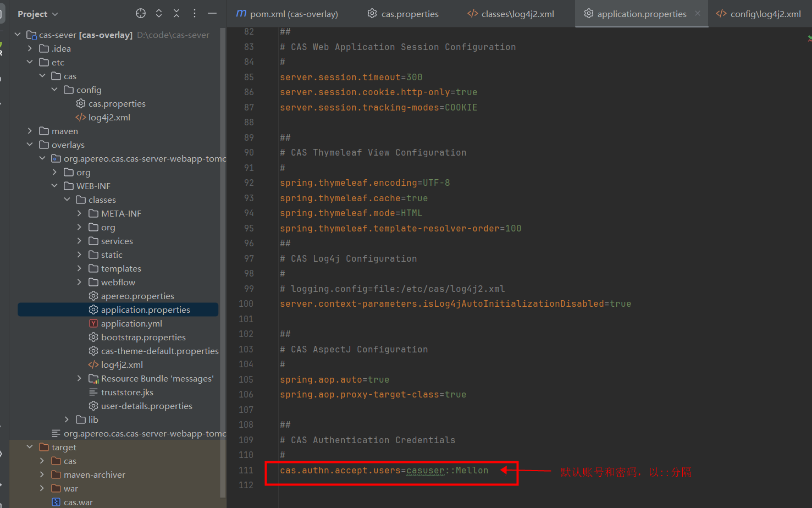Open application.yml in project tree
Viewport: 812px width, 508px height.
click(131, 323)
